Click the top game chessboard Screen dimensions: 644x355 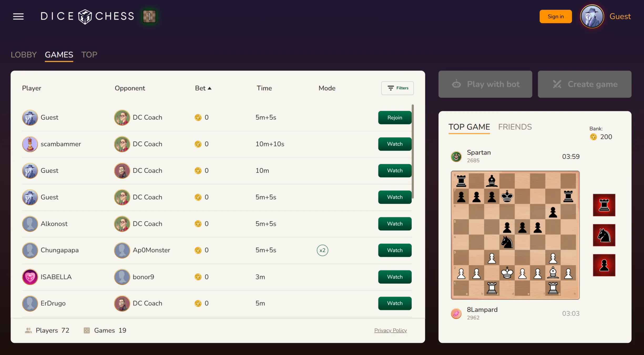pos(515,235)
